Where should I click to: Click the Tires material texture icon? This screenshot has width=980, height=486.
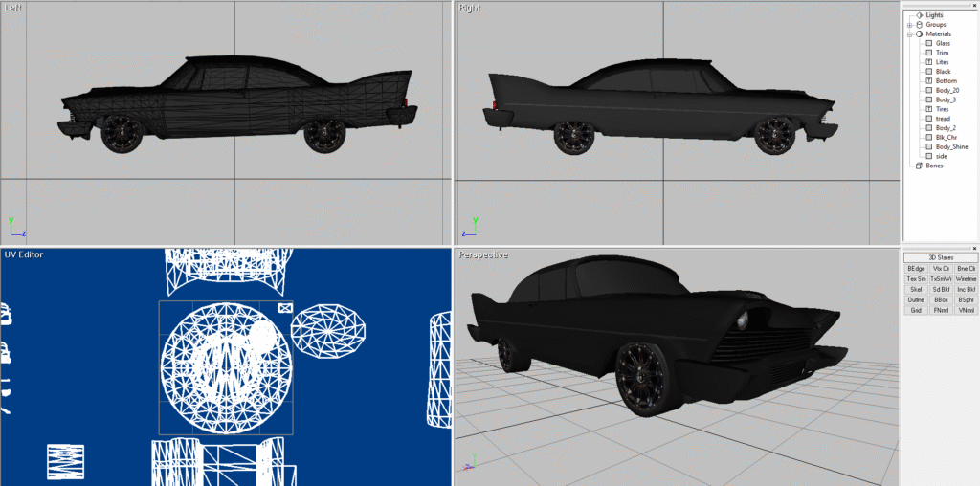(x=928, y=109)
